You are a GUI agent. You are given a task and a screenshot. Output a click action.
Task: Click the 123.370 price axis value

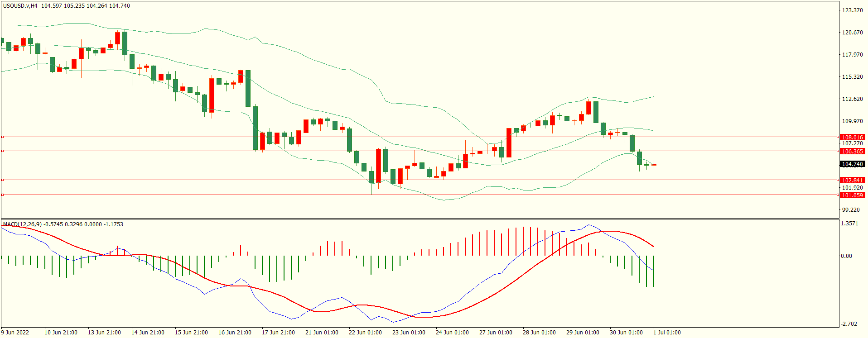852,10
